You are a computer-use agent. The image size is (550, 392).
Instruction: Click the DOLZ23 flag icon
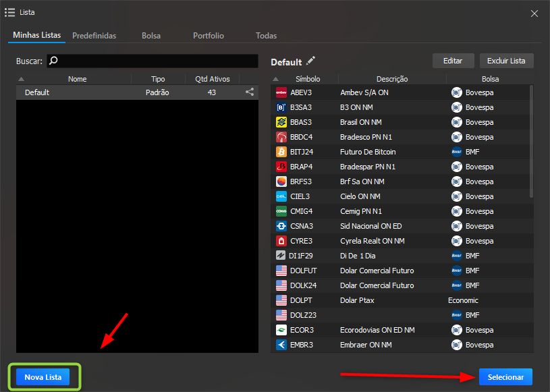pos(281,315)
